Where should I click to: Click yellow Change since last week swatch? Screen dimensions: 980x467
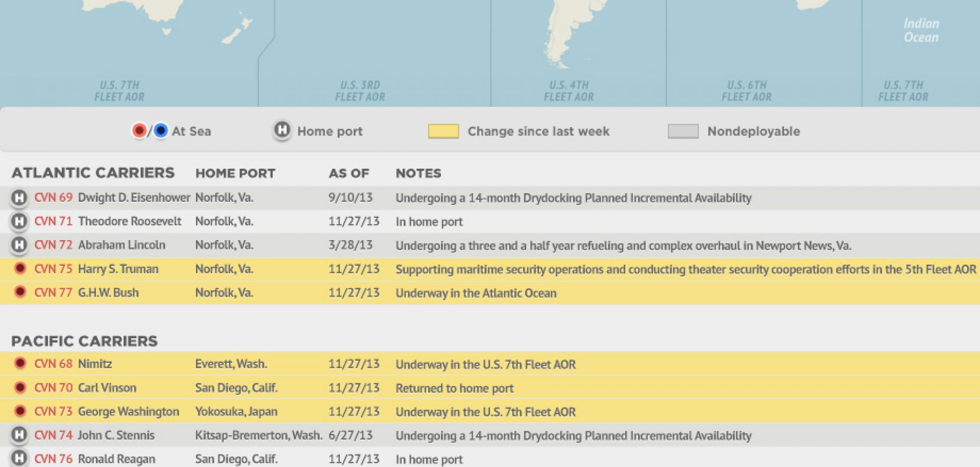(443, 131)
